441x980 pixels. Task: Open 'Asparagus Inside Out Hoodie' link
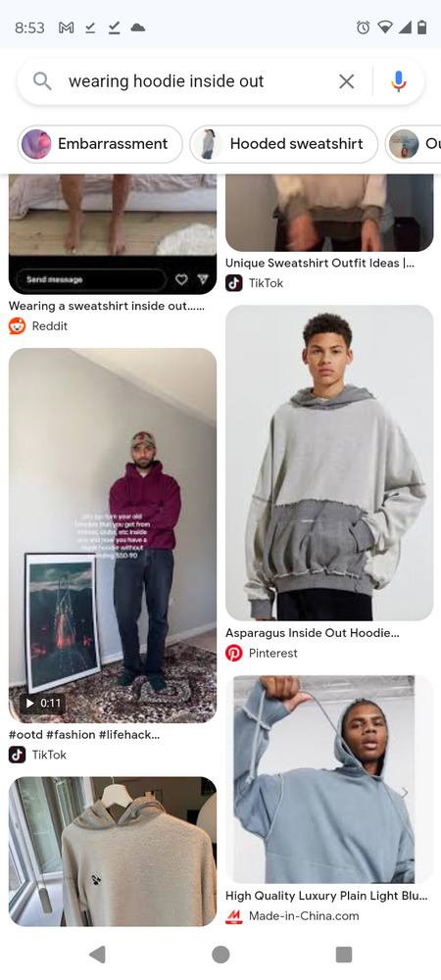pyautogui.click(x=312, y=633)
